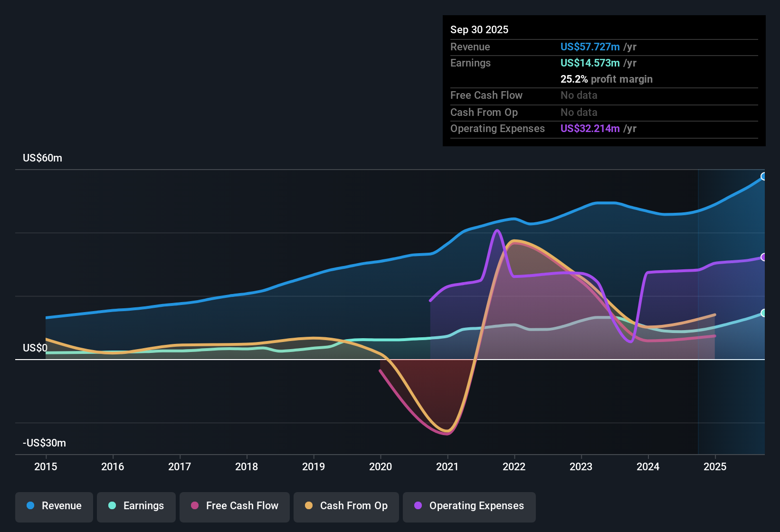
Task: Toggle the Free Cash Flow series off
Action: pyautogui.click(x=234, y=506)
